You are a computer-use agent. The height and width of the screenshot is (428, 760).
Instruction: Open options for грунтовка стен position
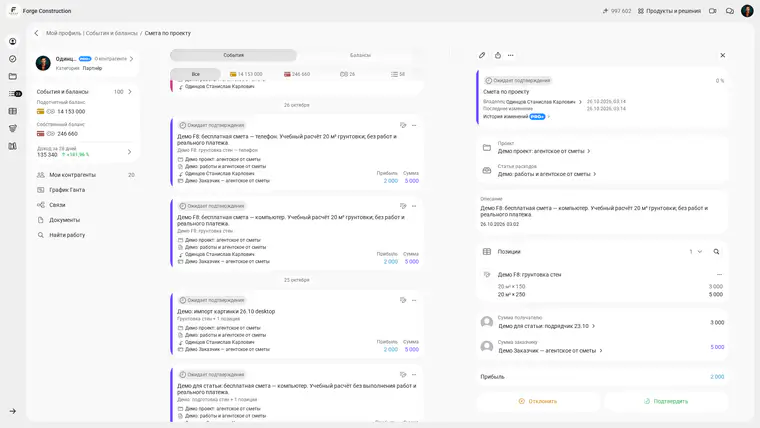[x=719, y=275]
